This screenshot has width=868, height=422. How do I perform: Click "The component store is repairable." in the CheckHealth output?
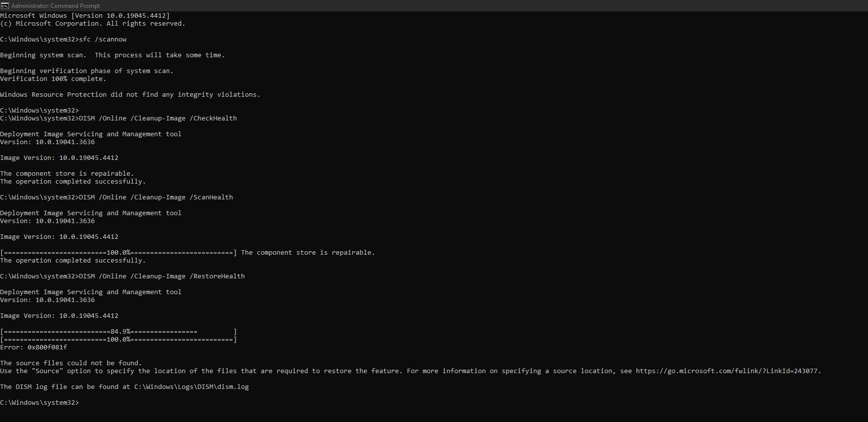coord(67,174)
